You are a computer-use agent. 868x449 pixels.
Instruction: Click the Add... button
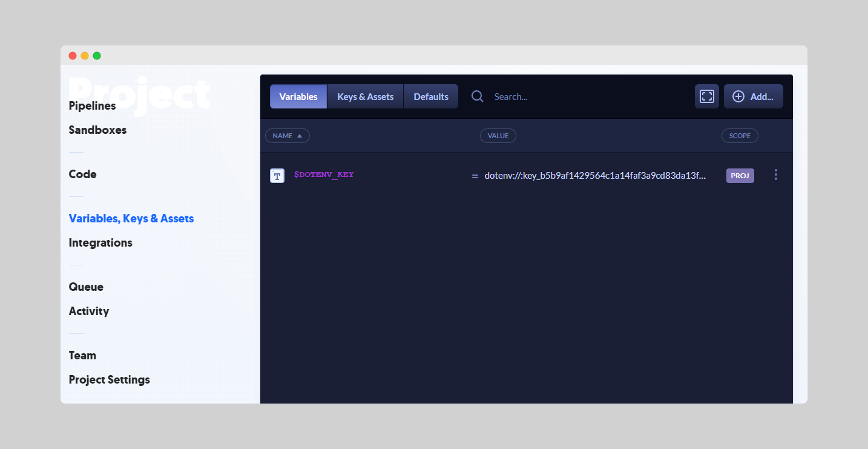(754, 96)
